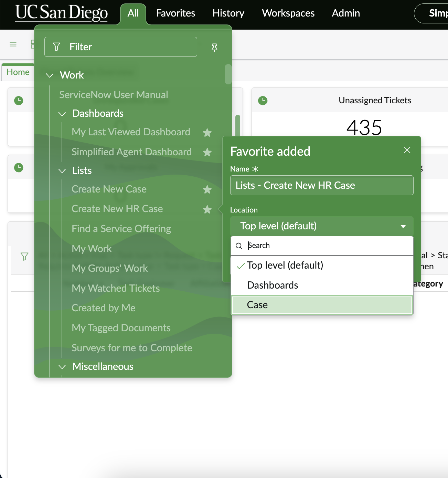Collapse the Work section

[x=50, y=75]
